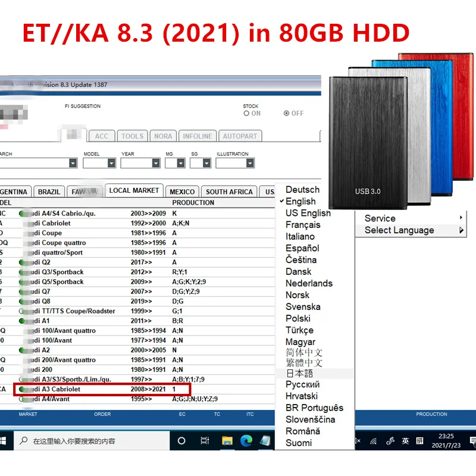Open the Service submenu

click(x=411, y=218)
